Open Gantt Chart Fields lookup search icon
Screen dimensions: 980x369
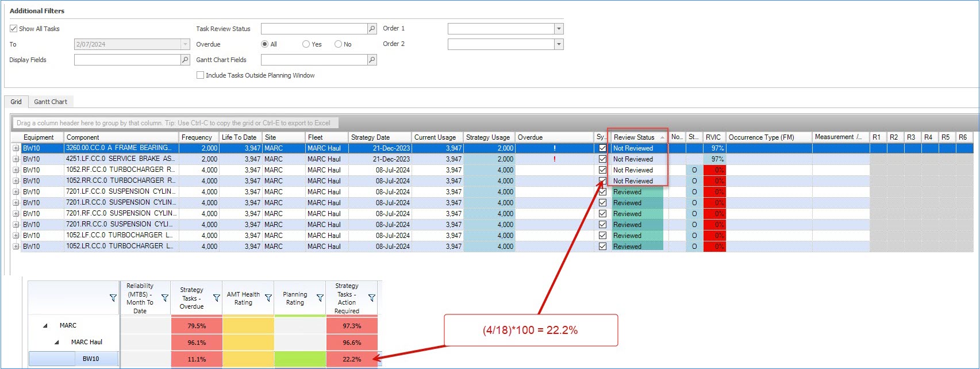(x=372, y=60)
